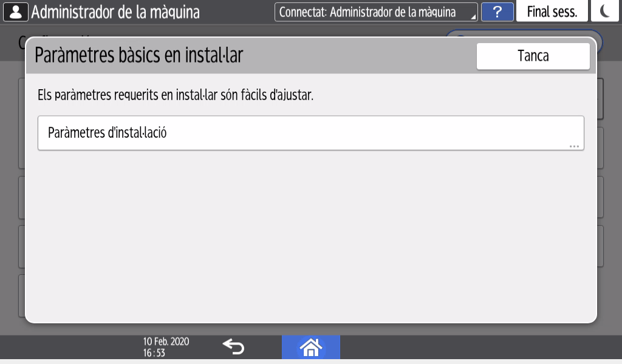Open the Paràmetres d'instal·lació entry
622x364 pixels.
pyautogui.click(x=310, y=133)
